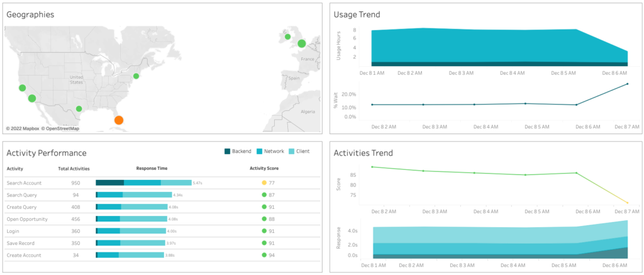Click the green dot over Texas

tap(79, 109)
